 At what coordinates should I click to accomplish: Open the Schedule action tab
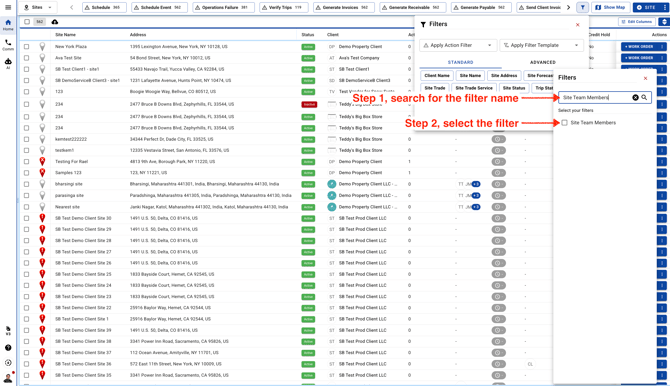pos(104,7)
